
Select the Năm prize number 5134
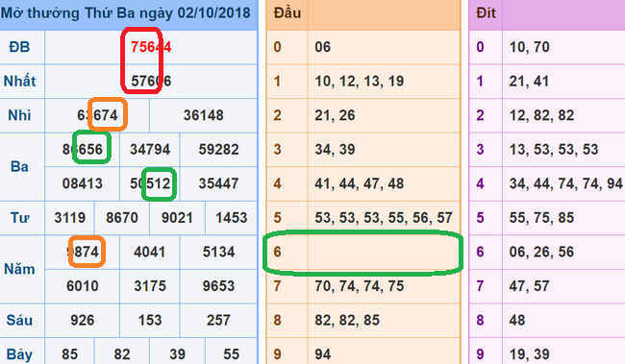[x=219, y=252]
